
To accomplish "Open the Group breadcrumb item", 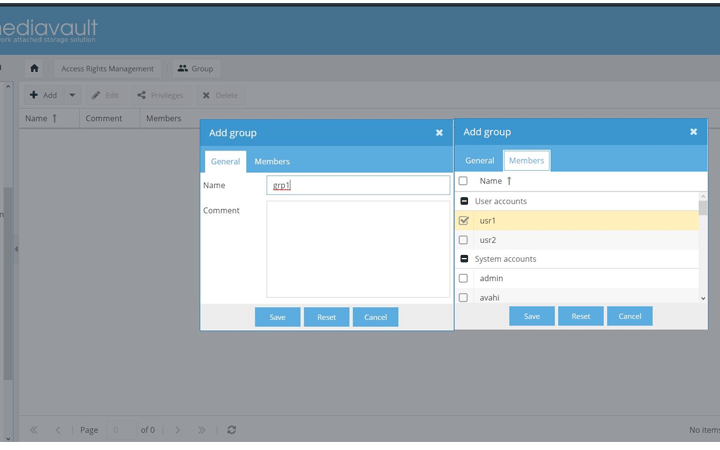I will (x=196, y=68).
